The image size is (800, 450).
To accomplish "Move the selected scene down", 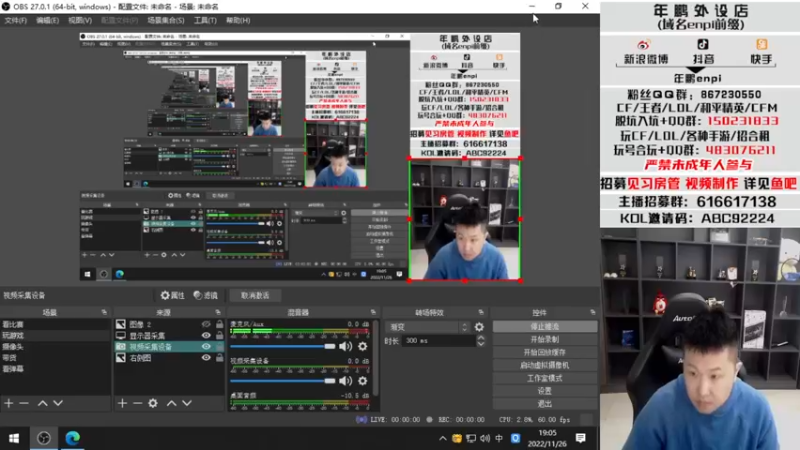I will pos(58,403).
